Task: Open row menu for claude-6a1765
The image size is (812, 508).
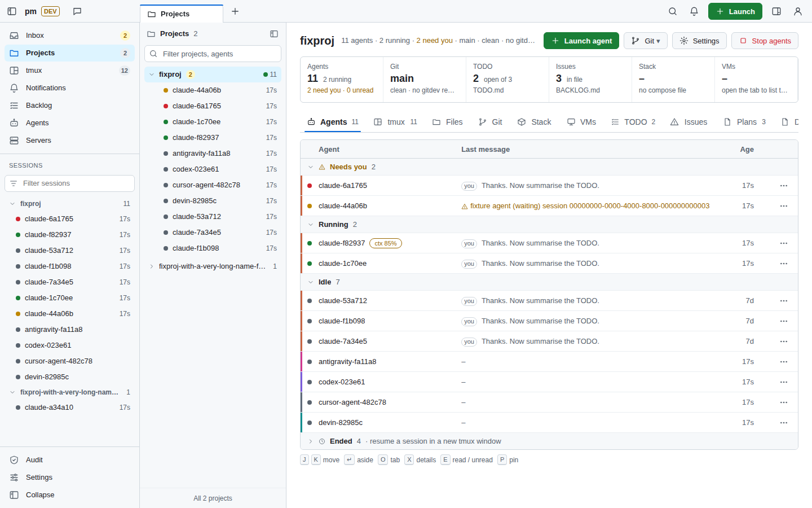Action: [x=784, y=186]
